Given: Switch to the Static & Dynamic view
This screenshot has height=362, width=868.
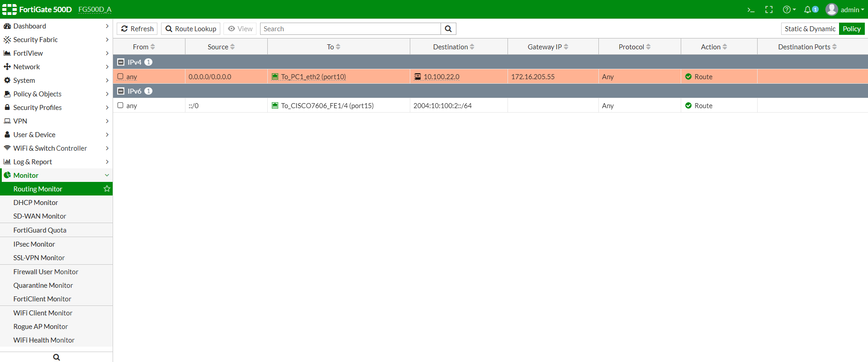Looking at the screenshot, I should pos(810,29).
